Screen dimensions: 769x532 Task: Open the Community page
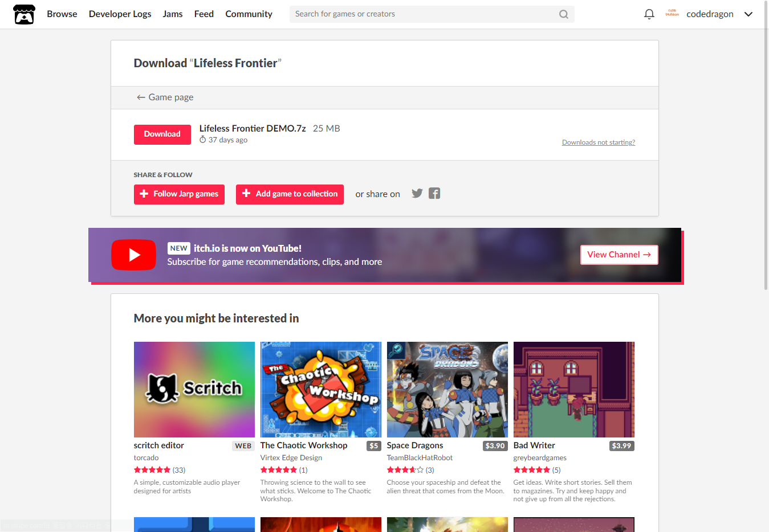249,14
